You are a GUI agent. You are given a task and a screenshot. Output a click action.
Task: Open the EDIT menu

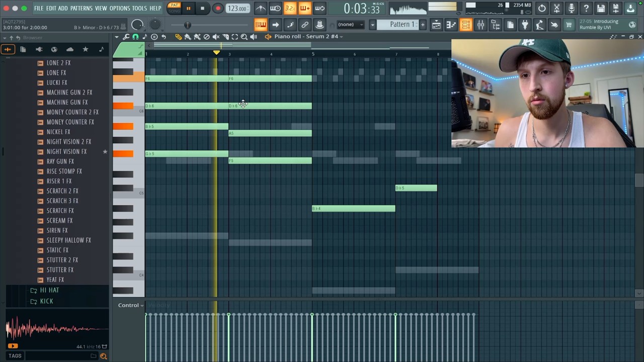51,9
